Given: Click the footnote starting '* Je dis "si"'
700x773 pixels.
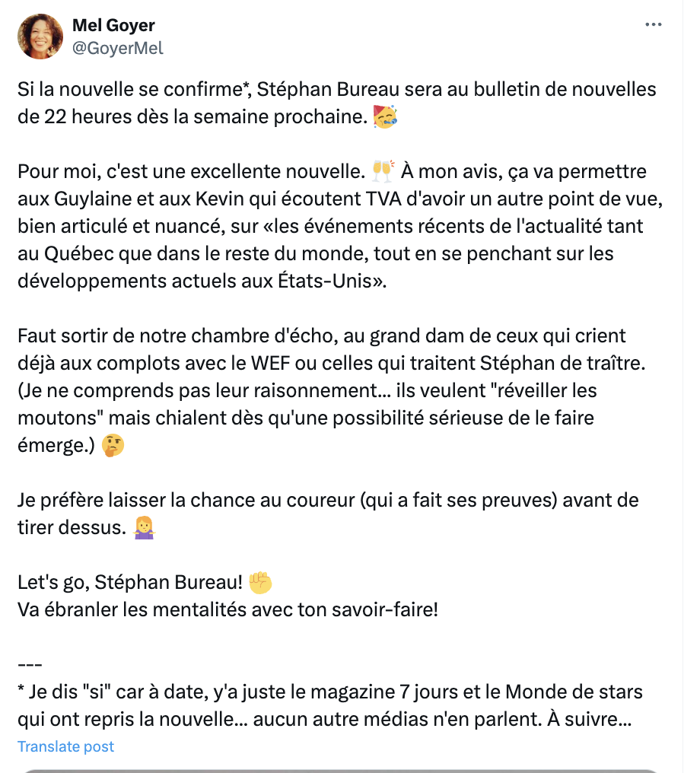Looking at the screenshot, I should 330,705.
